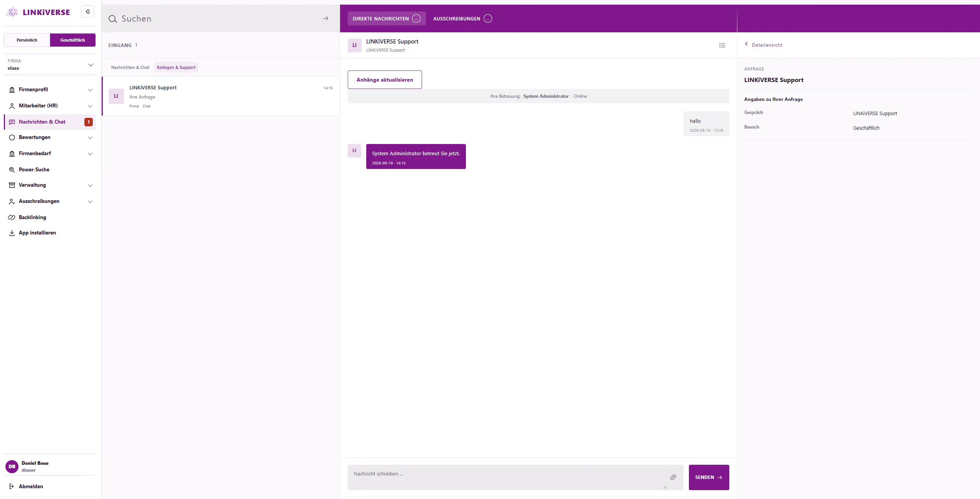
Task: Click the LINKiVERSE logo icon
Action: 12,12
